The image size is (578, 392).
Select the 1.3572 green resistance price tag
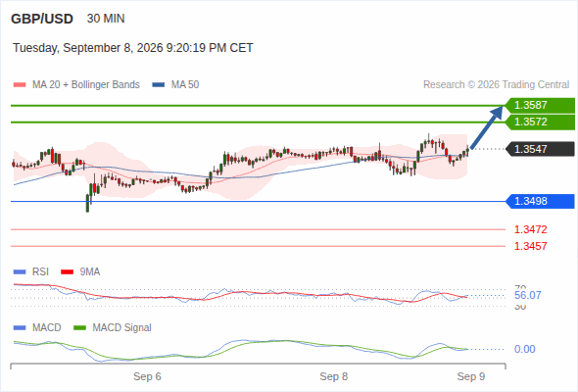(540, 122)
